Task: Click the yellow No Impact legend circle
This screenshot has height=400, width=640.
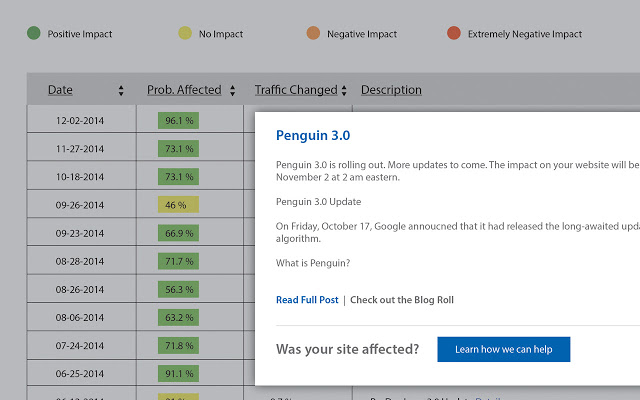Action: [x=185, y=34]
